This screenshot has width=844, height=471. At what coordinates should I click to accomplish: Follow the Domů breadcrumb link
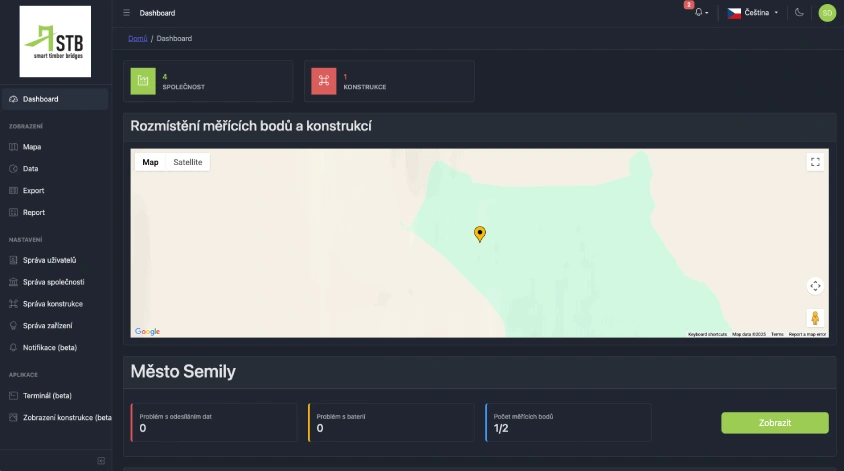[138, 38]
